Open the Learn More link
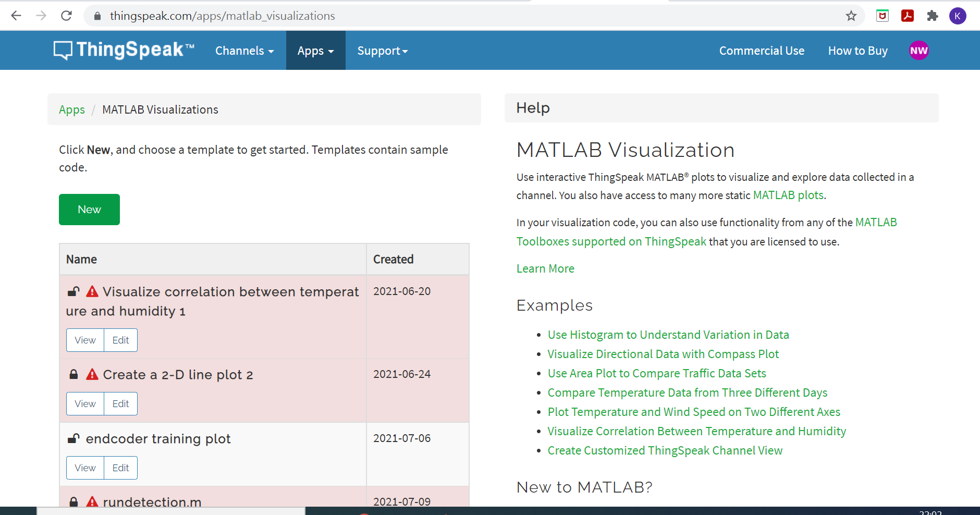 (545, 268)
